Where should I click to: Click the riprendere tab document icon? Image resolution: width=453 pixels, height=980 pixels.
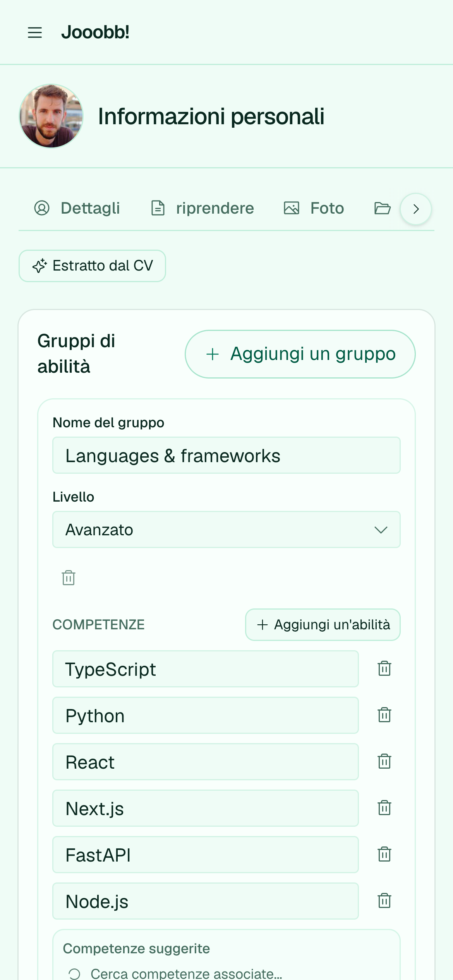click(158, 208)
